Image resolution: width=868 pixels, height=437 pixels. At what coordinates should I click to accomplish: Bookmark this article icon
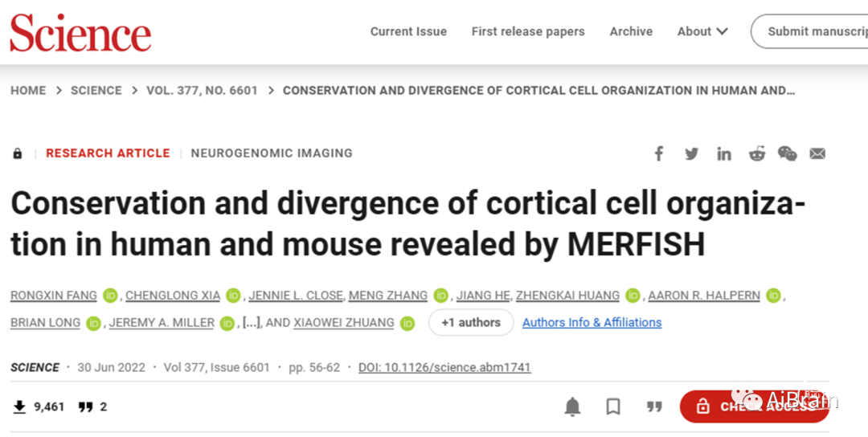click(612, 407)
